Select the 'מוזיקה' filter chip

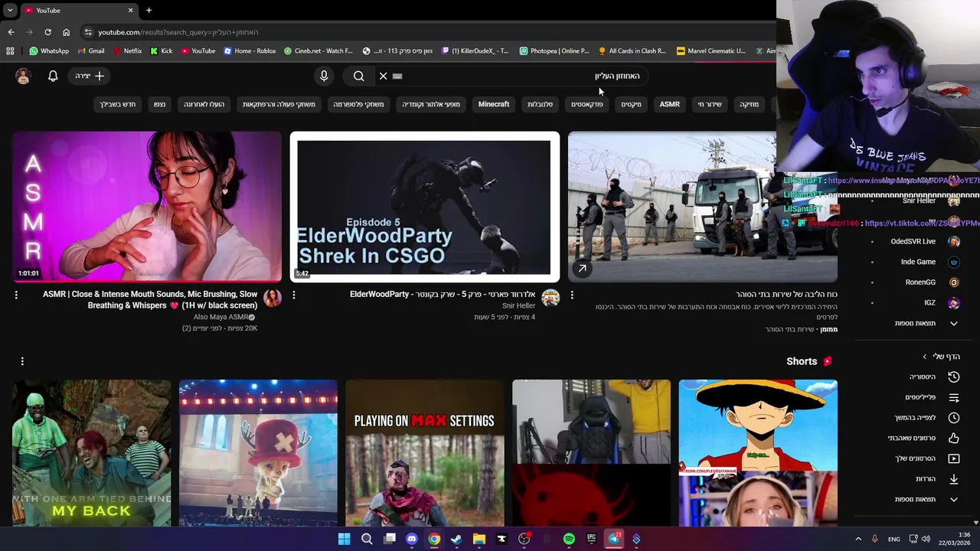click(749, 104)
